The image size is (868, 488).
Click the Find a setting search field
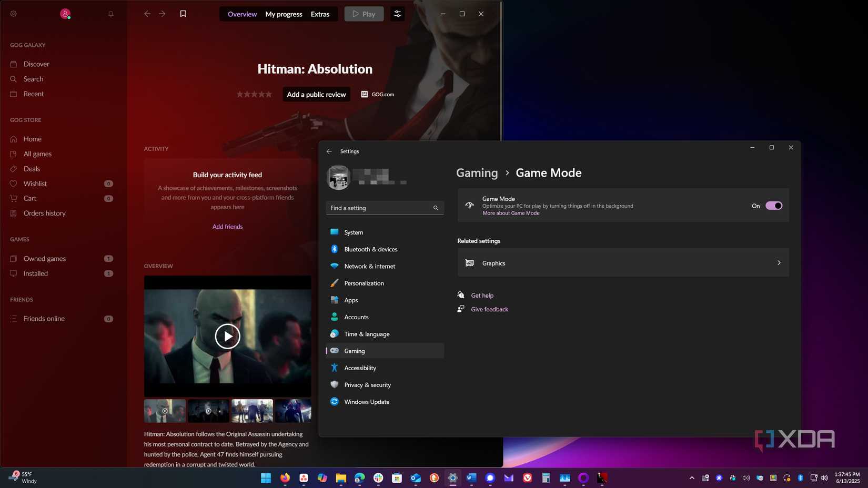(385, 208)
